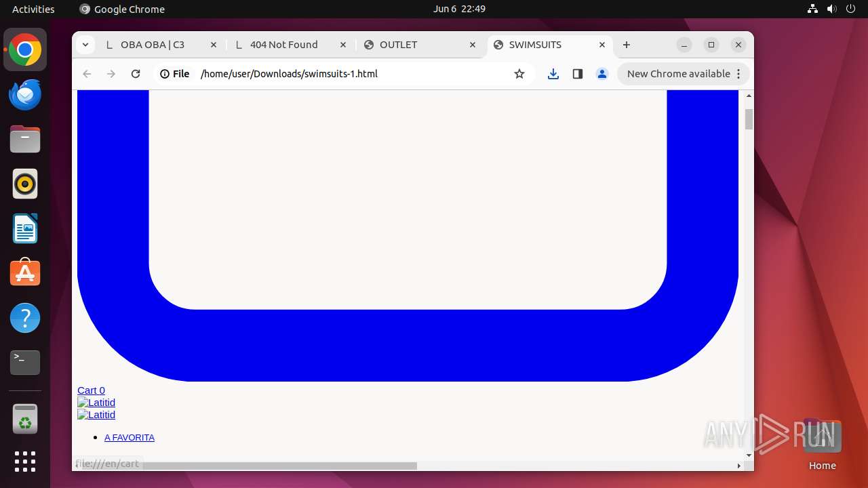This screenshot has width=868, height=488.
Task: Switch to the OBA OBA | C3 tab
Action: point(161,45)
